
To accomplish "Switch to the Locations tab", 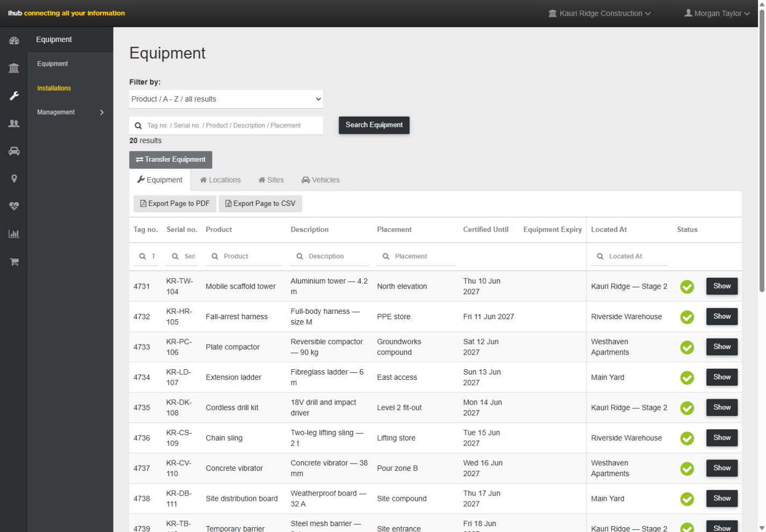I will pyautogui.click(x=220, y=180).
